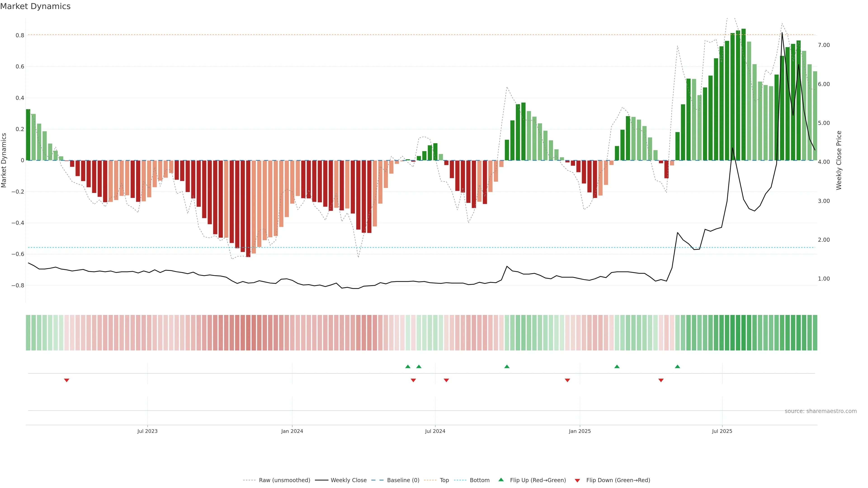Screen dimensions: 868x488
Task: Click the rightmost green Flip Up triangle marker
Action: tap(677, 366)
